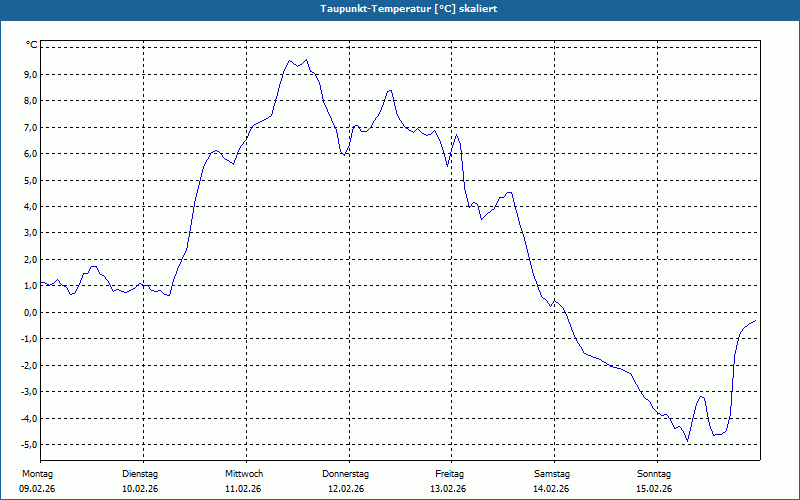Select the 7,0 y-axis label
This screenshot has height=500, width=800.
coord(31,127)
